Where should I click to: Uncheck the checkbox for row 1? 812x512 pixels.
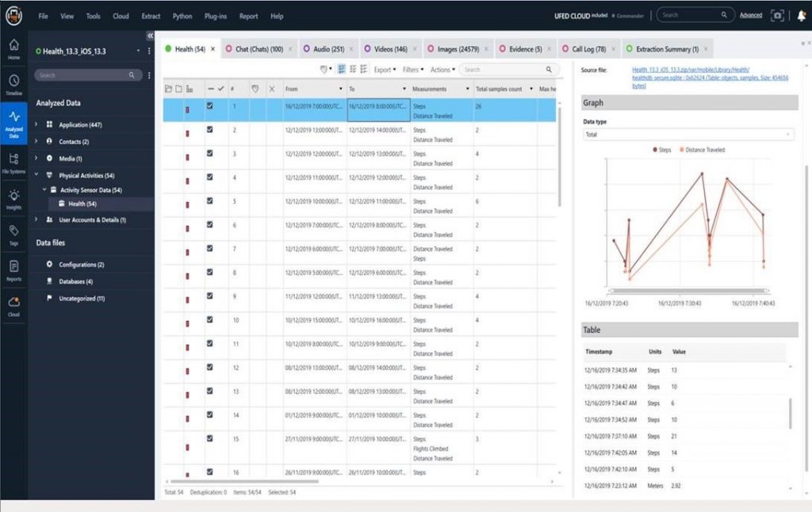click(210, 105)
